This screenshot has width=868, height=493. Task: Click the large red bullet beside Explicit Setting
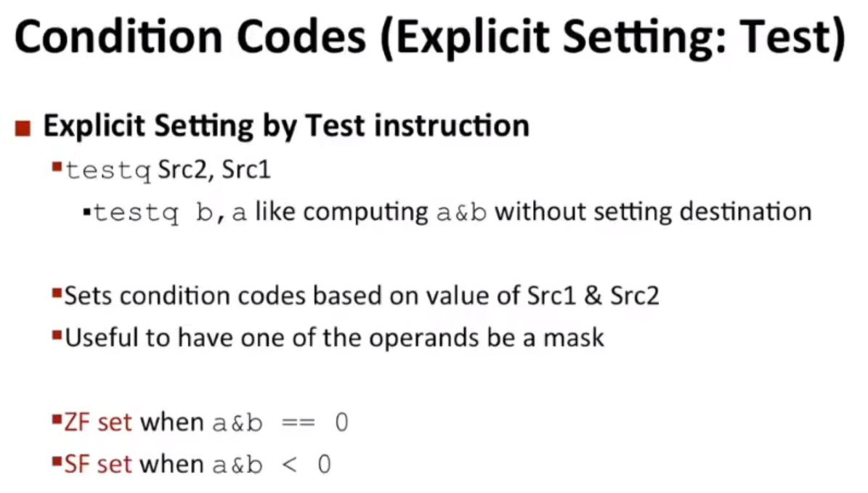[23, 129]
